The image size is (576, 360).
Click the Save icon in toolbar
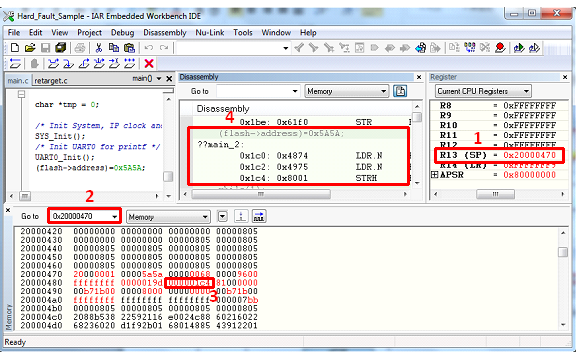click(46, 48)
